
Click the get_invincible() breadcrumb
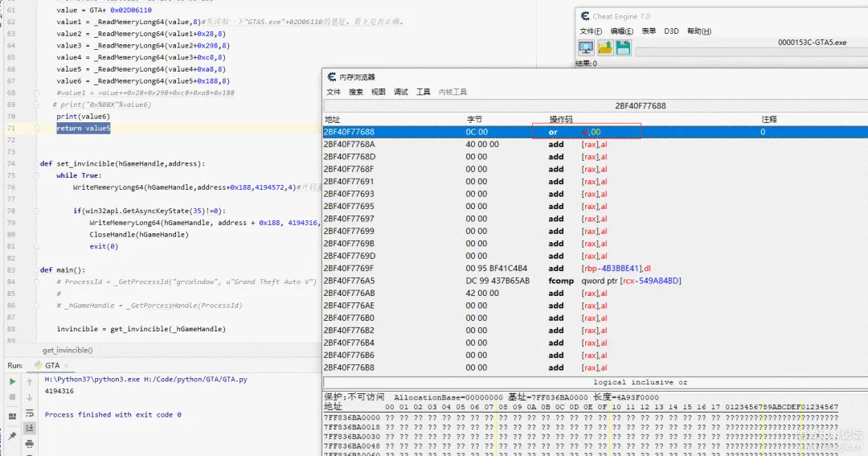pyautogui.click(x=68, y=351)
